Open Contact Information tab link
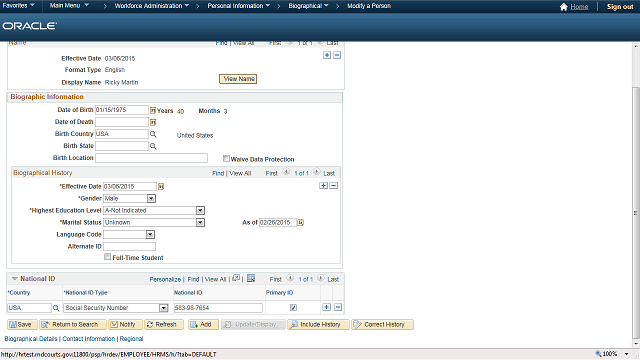The height and width of the screenshot is (360, 640). 89,339
